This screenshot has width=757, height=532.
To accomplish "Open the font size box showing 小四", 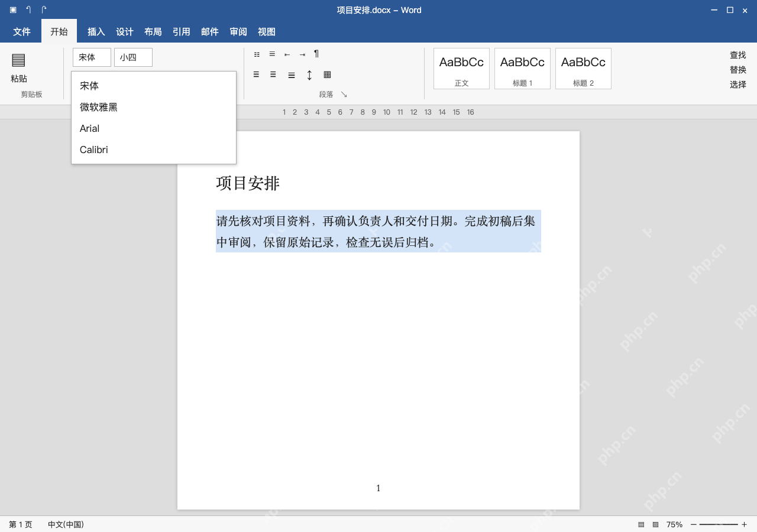I will pyautogui.click(x=133, y=57).
